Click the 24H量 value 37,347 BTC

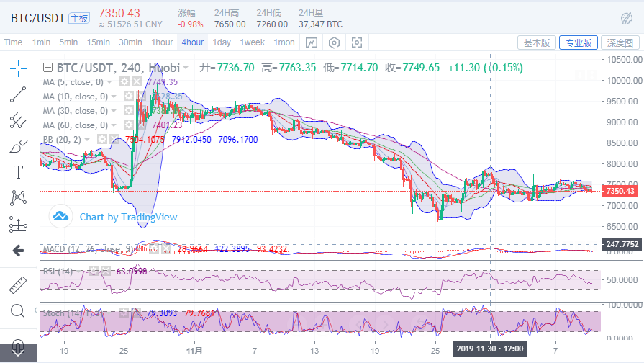tap(320, 24)
